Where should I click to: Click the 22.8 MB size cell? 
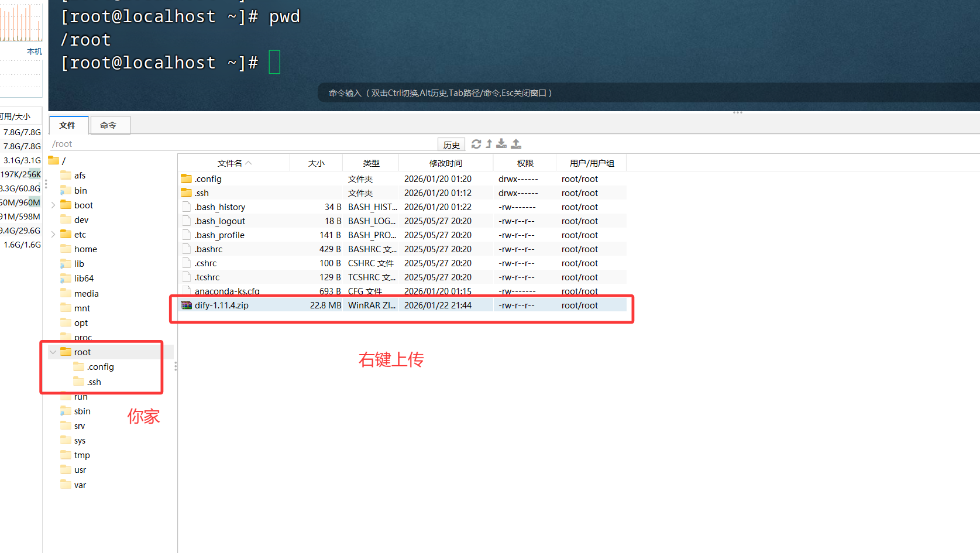click(x=326, y=305)
